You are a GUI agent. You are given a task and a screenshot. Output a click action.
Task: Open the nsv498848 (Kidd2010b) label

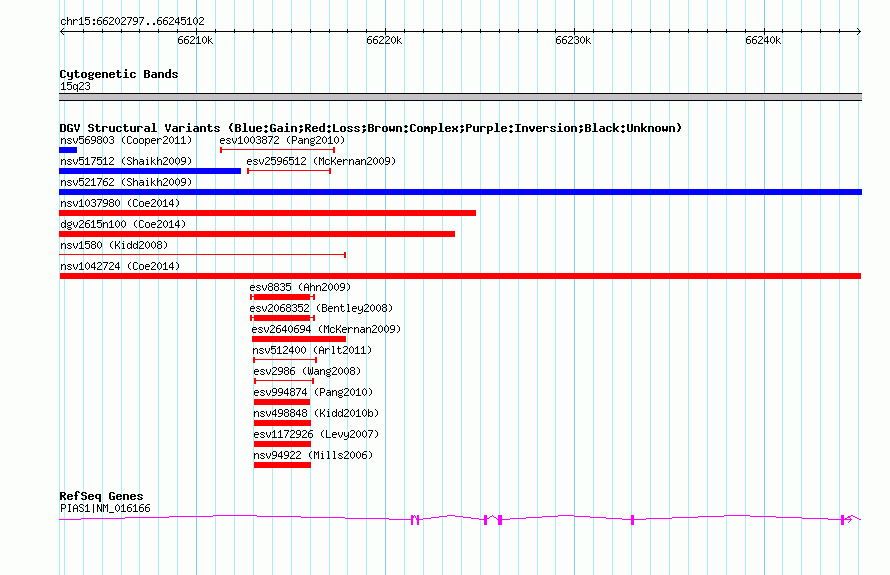click(316, 413)
